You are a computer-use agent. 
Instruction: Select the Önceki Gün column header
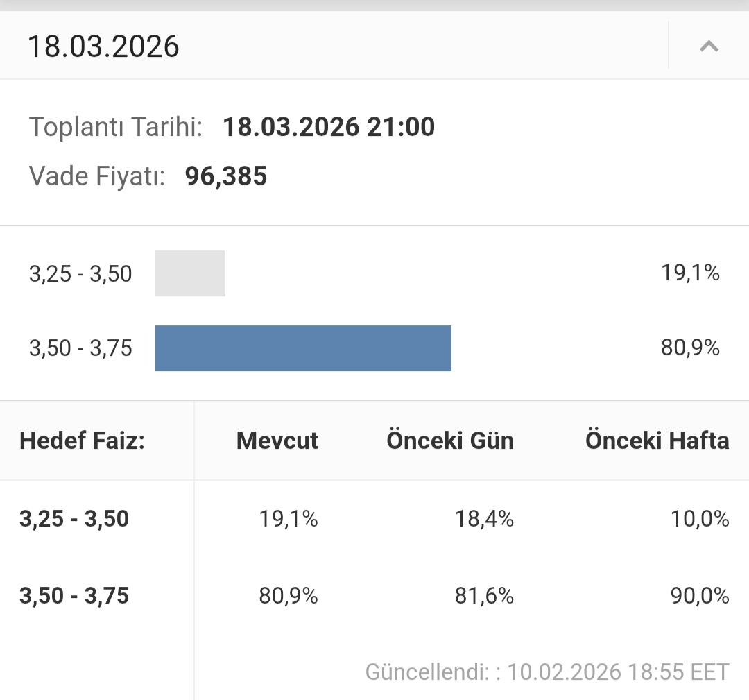tap(450, 441)
